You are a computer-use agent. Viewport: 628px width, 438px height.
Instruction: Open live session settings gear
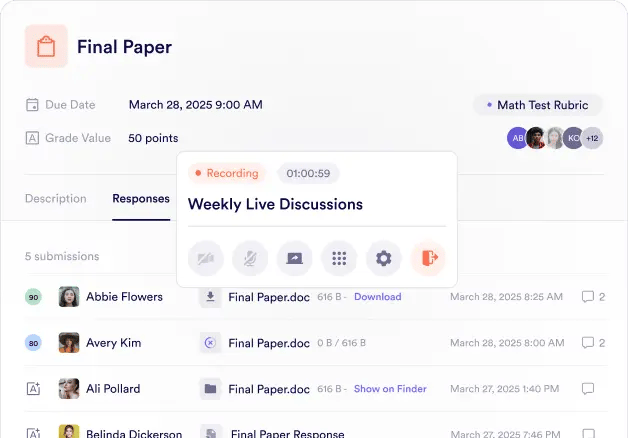tap(383, 258)
